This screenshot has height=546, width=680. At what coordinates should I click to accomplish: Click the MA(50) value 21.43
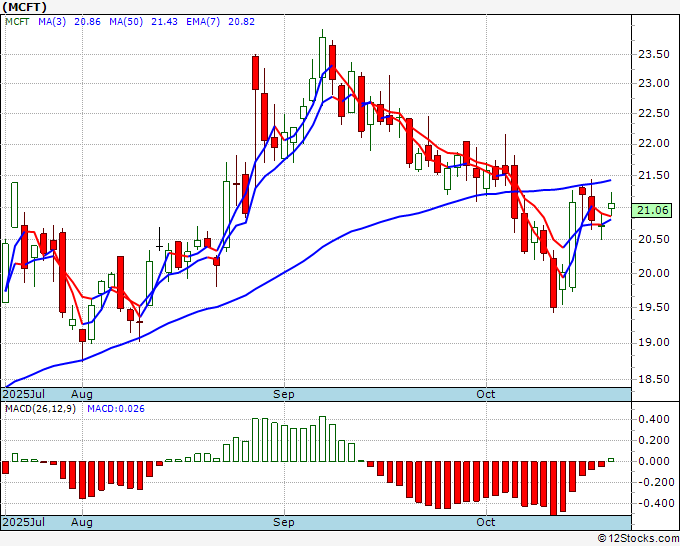click(164, 22)
